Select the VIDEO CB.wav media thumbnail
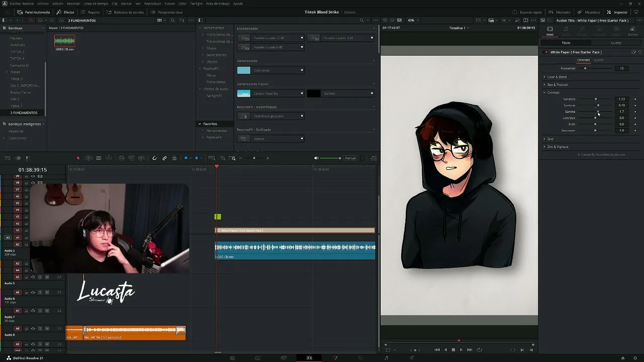This screenshot has height=362, width=644. point(64,41)
